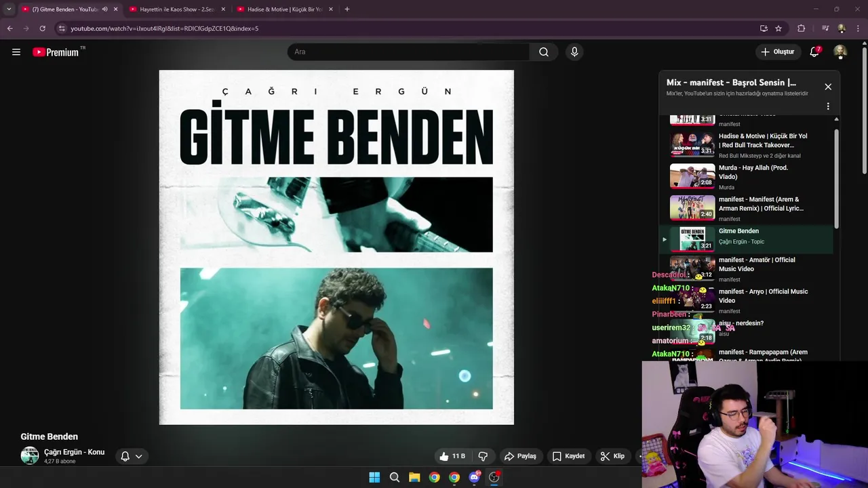Open File Explorer from taskbar
Viewport: 868px width, 488px height.
[x=414, y=477]
